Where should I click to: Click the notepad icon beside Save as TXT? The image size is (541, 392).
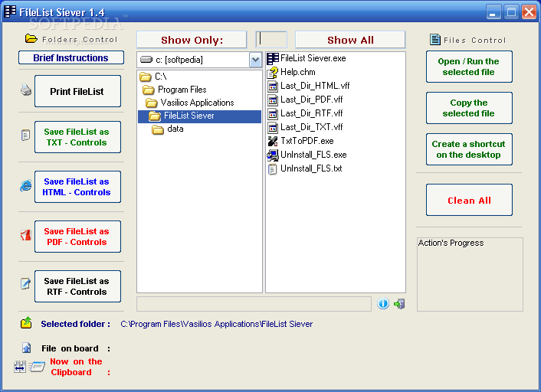coord(25,136)
